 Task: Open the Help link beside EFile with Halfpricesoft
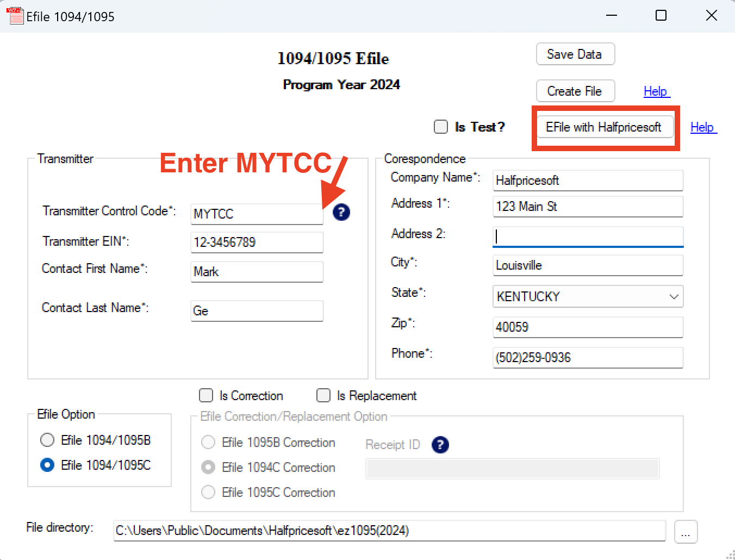click(703, 127)
